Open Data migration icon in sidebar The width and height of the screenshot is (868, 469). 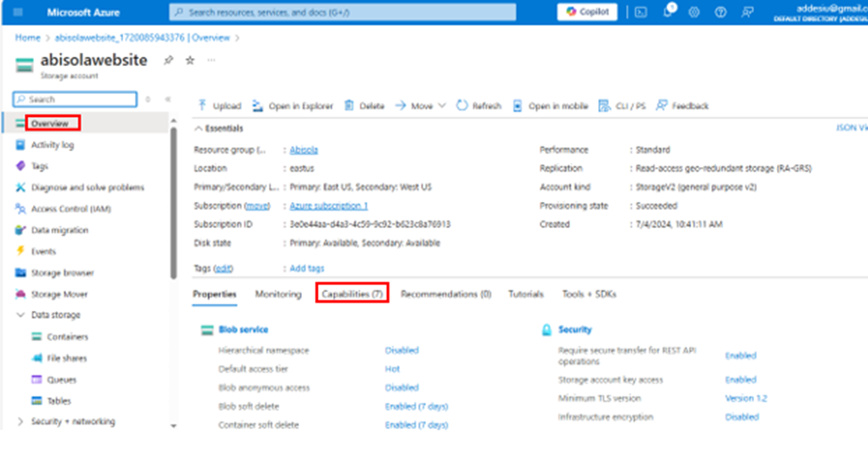tap(21, 230)
